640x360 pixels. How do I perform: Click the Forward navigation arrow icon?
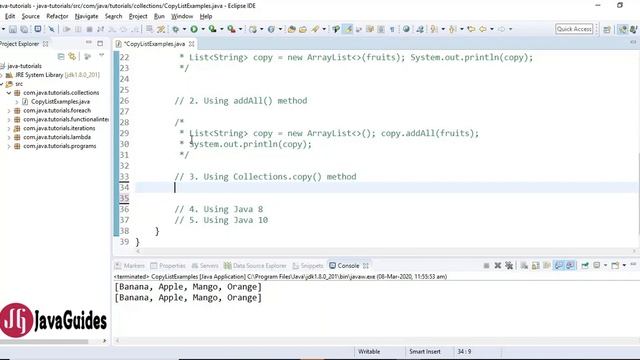(501, 29)
